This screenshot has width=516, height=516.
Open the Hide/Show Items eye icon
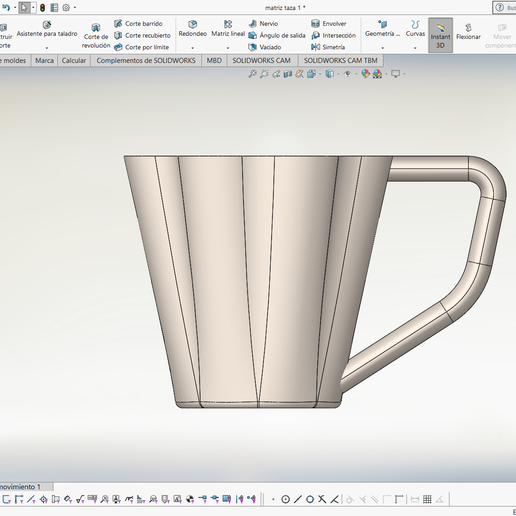click(x=347, y=74)
